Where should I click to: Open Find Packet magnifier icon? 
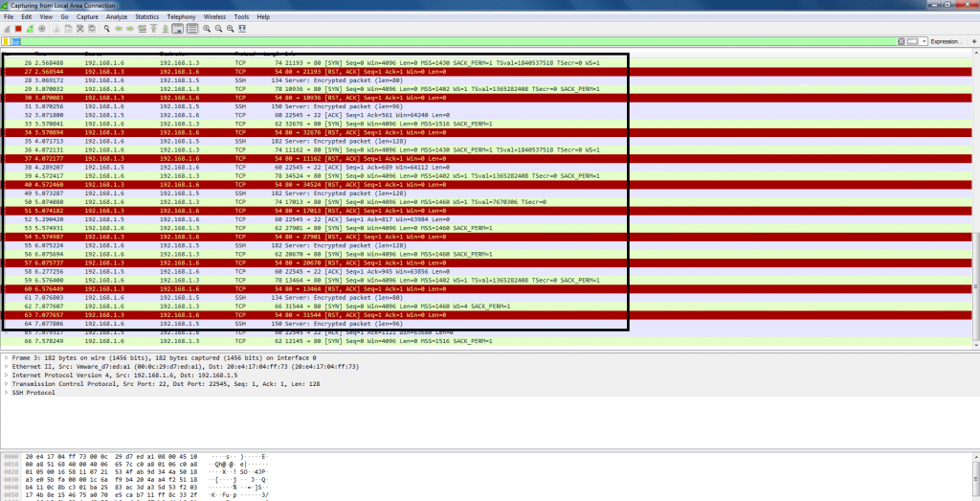point(107,29)
